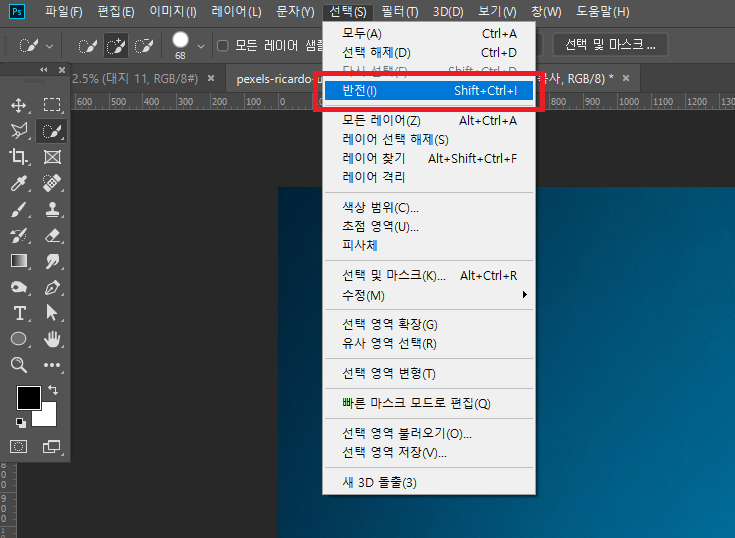Click the black foreground color swatch
Image resolution: width=735 pixels, height=538 pixels.
[x=27, y=397]
